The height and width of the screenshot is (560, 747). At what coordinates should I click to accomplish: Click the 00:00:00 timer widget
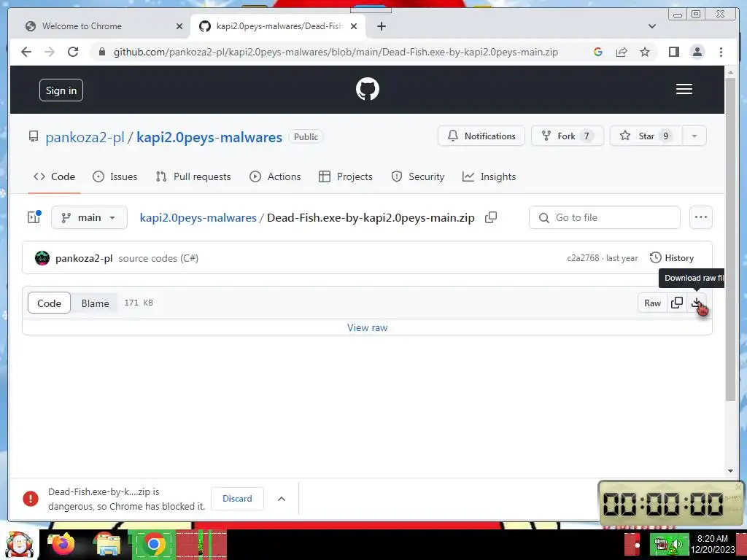click(670, 503)
